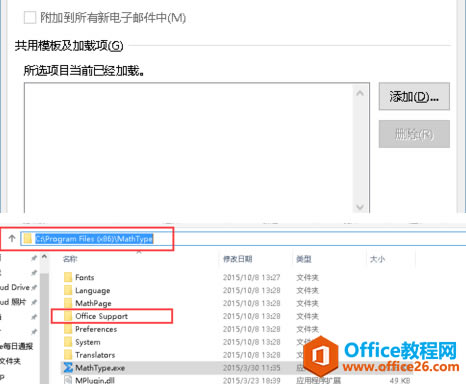The image size is (466, 384).
Task: Click the MathType.exe file name
Action: tap(100, 368)
